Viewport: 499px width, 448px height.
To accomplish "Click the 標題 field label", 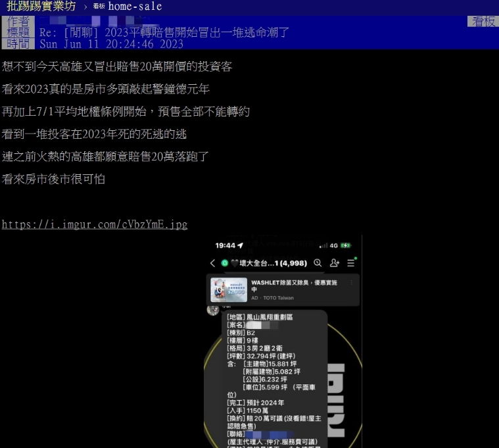I will click(x=18, y=32).
